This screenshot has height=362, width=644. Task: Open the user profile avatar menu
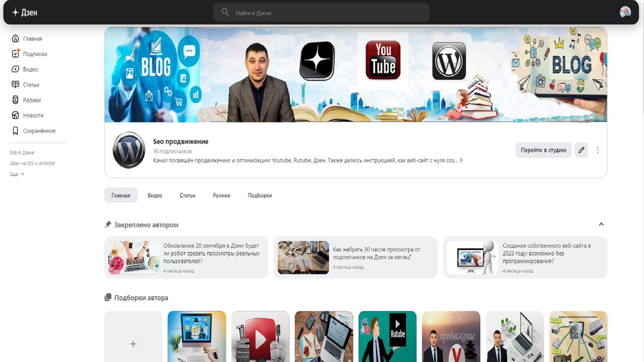click(x=625, y=12)
